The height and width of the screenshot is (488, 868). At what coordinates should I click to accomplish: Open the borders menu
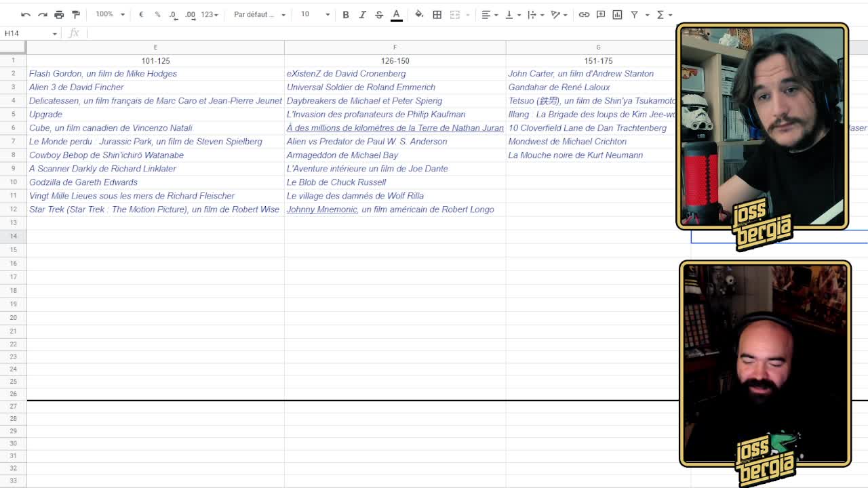tap(437, 14)
